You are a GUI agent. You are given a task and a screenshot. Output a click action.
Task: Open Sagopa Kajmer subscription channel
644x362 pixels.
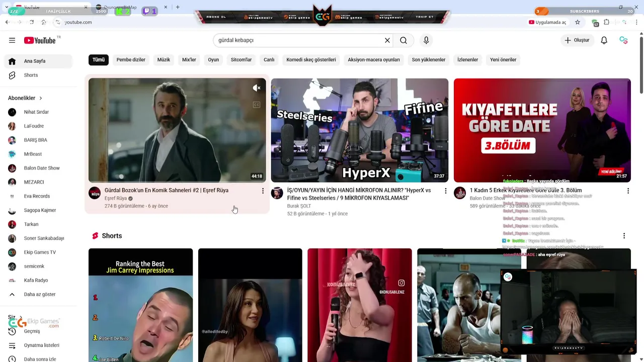tap(38, 210)
